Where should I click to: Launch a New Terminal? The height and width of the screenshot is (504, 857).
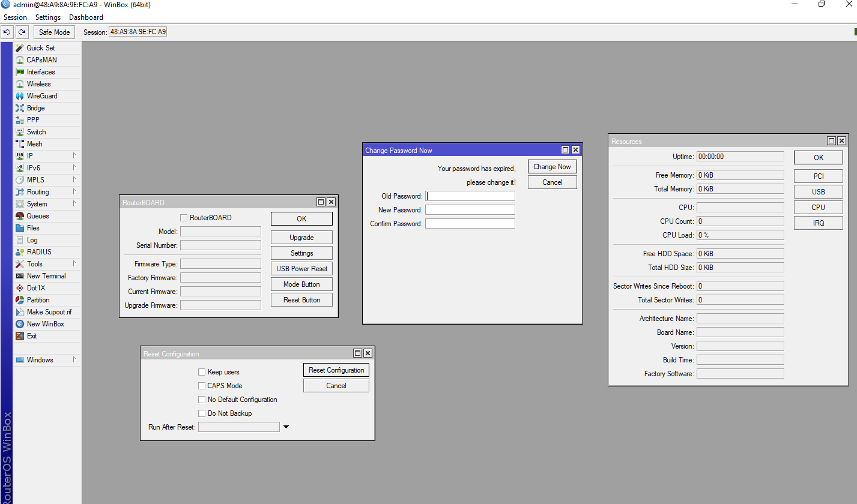(x=44, y=275)
